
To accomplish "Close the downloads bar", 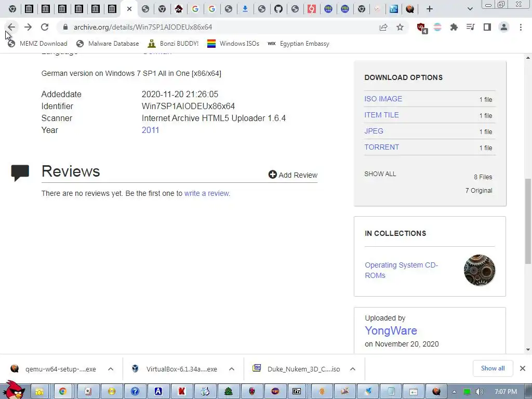I will click(523, 368).
